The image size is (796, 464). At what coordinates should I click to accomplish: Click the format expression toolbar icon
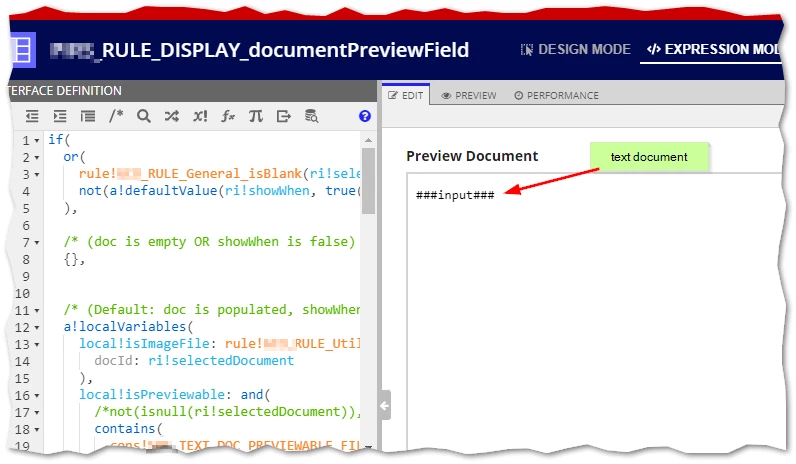tap(88, 116)
